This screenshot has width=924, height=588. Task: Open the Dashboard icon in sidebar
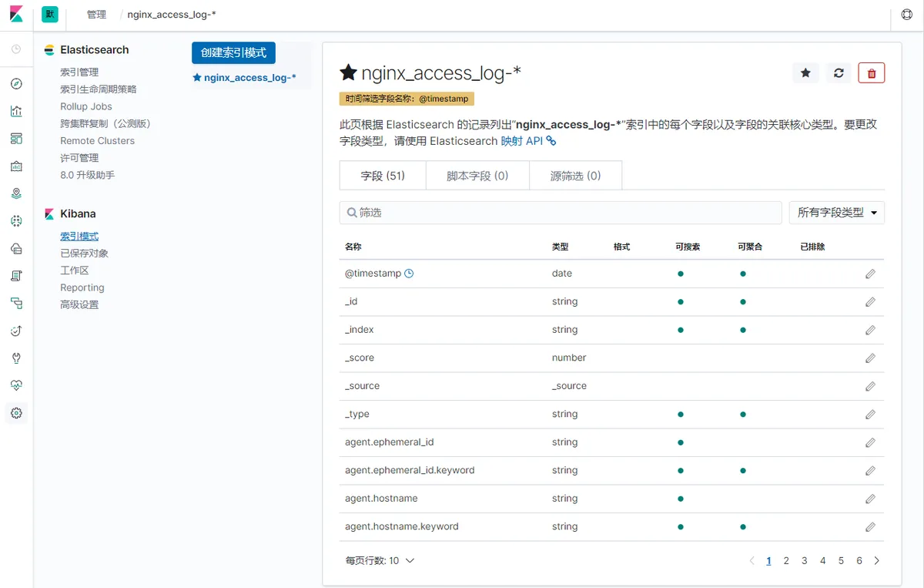(x=16, y=139)
